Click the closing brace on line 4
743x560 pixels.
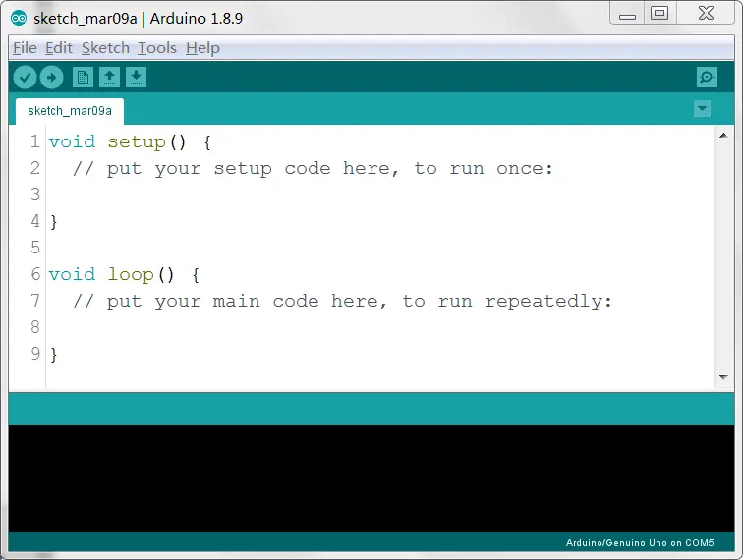pos(53,222)
